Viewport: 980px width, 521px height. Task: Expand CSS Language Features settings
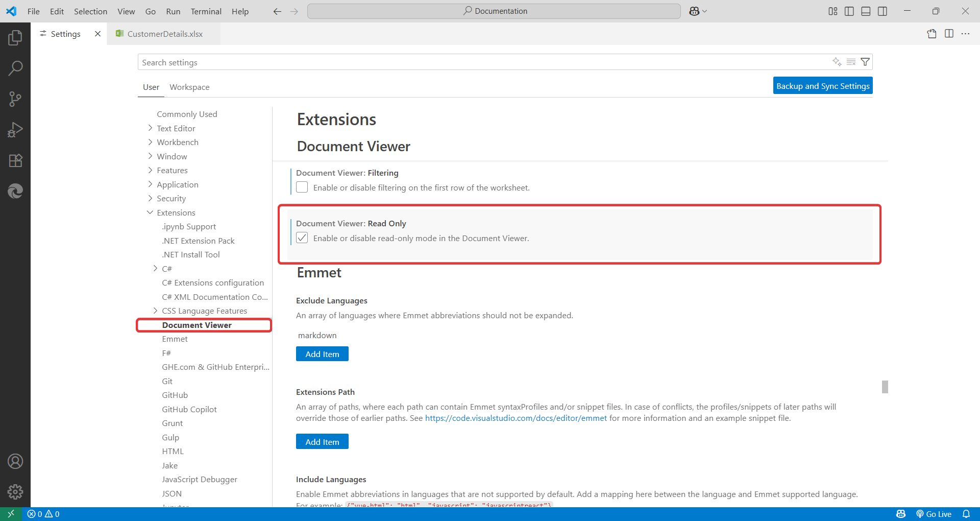[155, 311]
